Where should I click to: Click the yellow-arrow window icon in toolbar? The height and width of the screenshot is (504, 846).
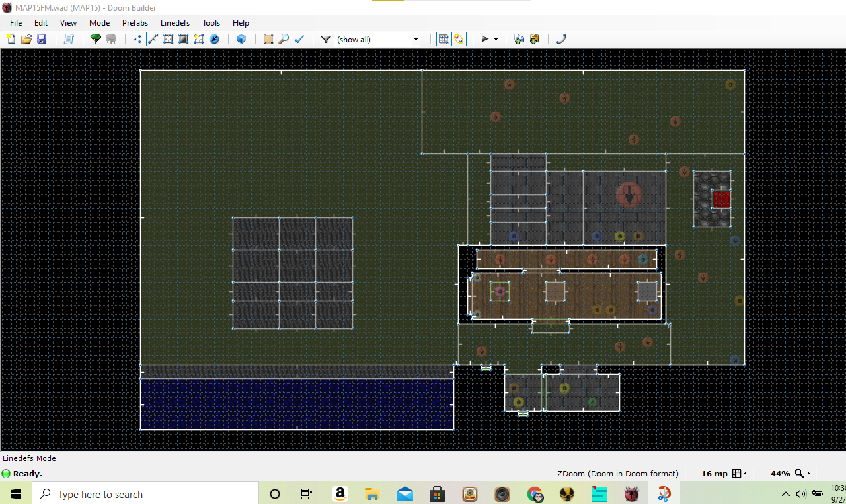click(534, 39)
